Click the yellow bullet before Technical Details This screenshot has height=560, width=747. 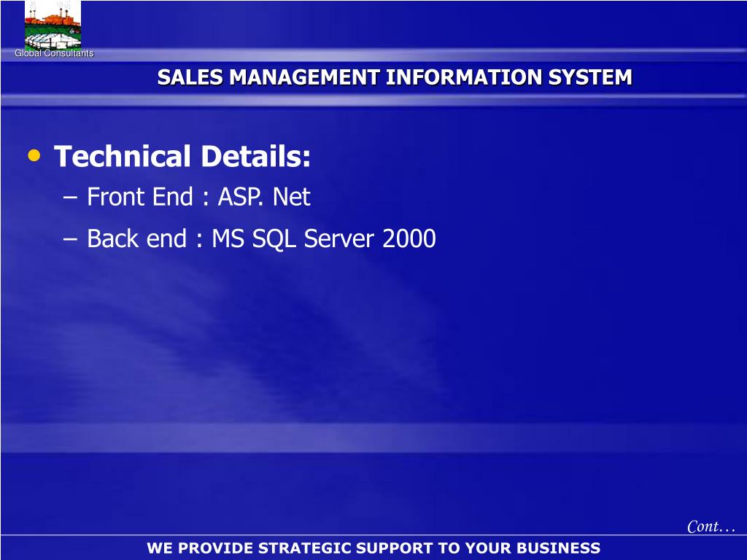(34, 155)
